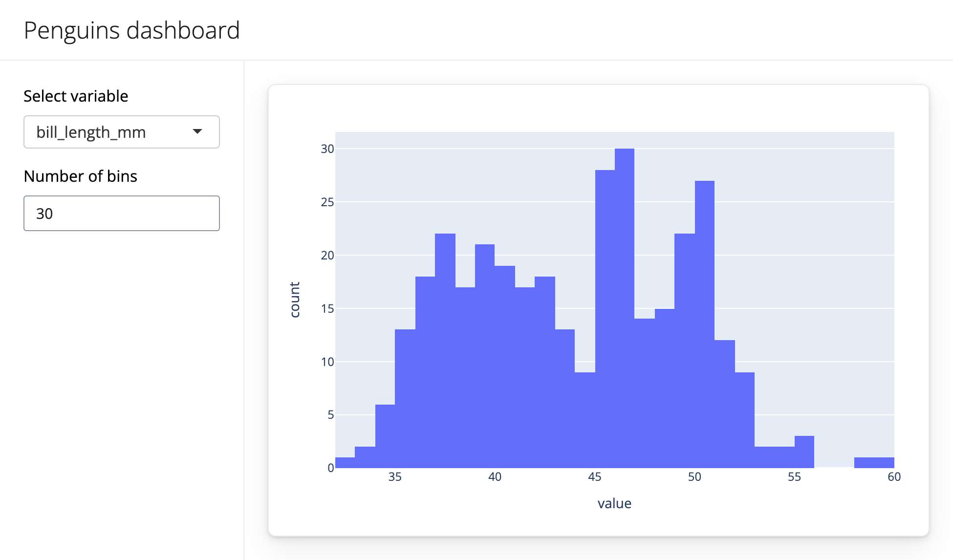
Task: Click the count axis title
Action: click(x=295, y=301)
